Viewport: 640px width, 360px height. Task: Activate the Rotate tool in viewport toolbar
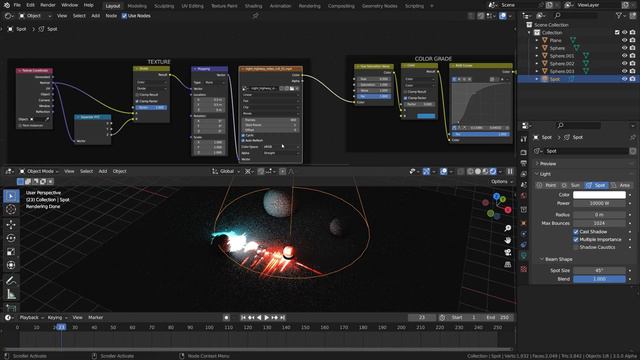pyautogui.click(x=11, y=238)
